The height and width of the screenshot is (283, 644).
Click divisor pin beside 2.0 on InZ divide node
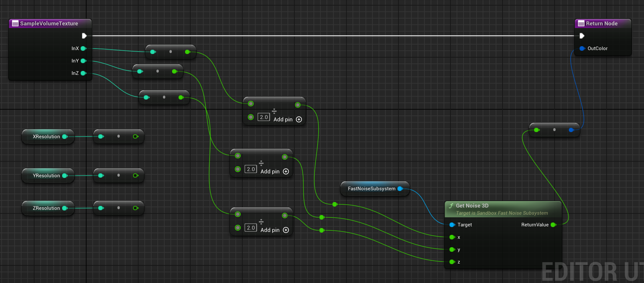click(x=238, y=228)
